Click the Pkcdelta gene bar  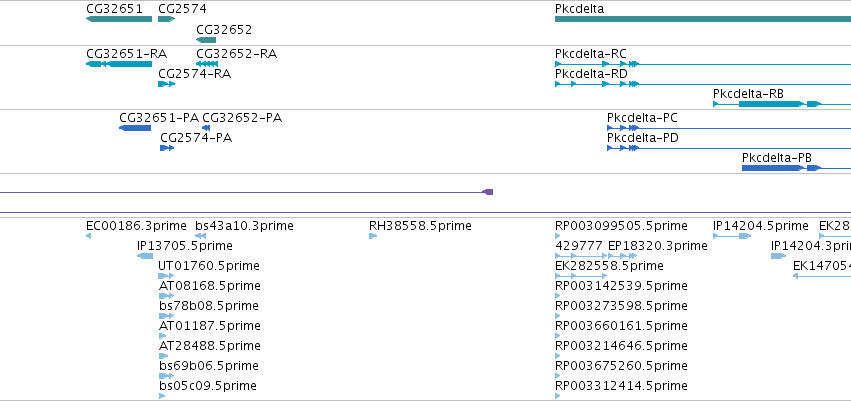pos(703,19)
